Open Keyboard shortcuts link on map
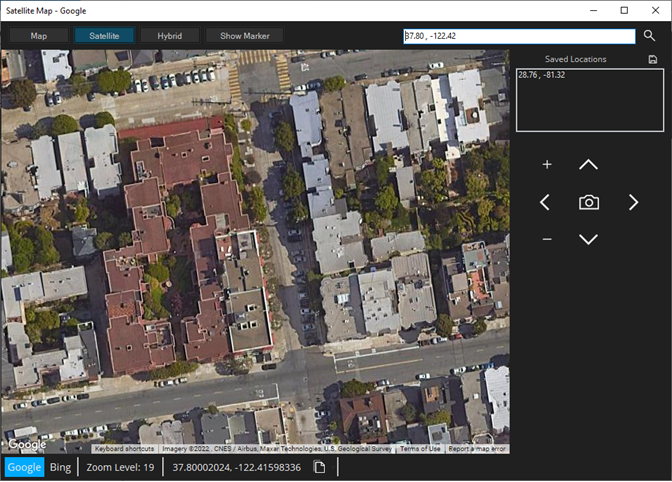672x482 pixels. [124, 449]
